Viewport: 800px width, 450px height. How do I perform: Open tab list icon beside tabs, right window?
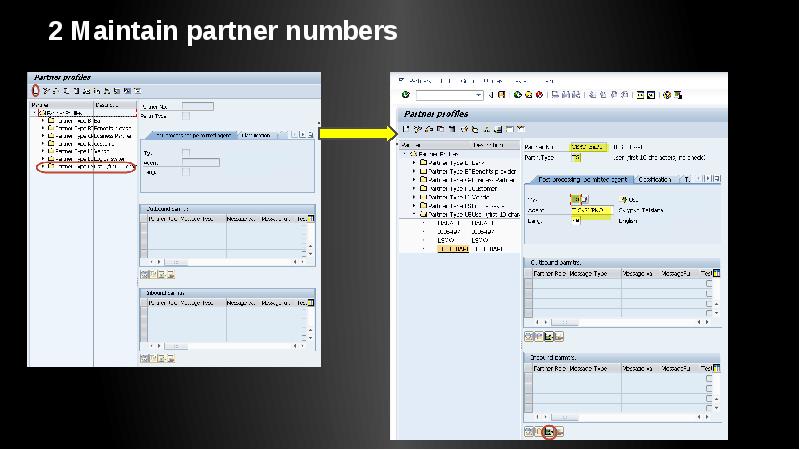point(717,179)
